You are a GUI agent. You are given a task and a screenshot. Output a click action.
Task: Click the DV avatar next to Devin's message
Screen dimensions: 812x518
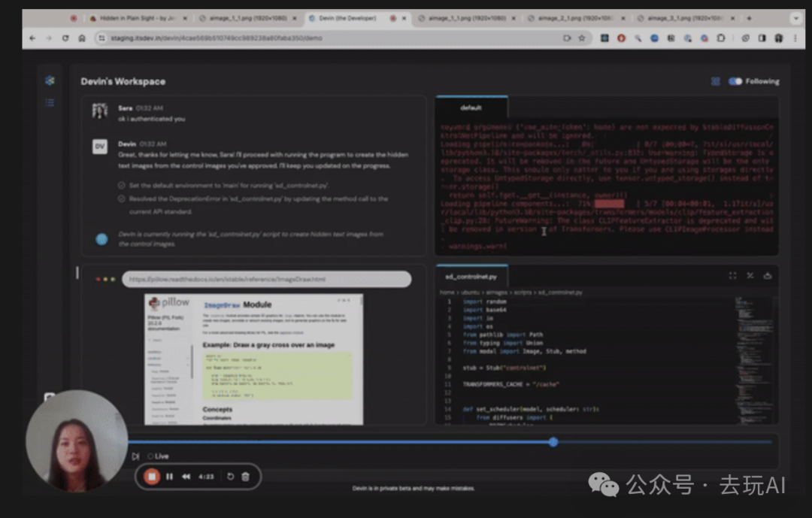[x=100, y=147]
